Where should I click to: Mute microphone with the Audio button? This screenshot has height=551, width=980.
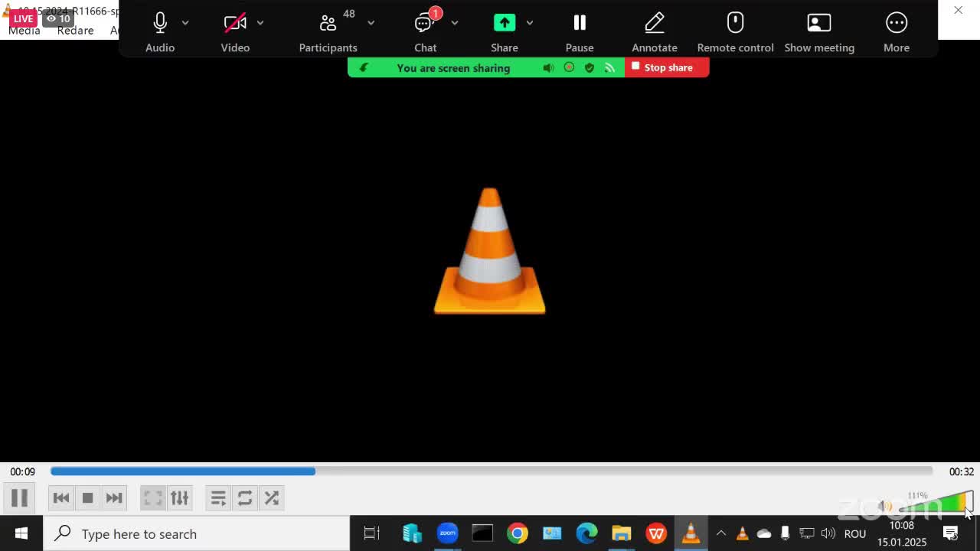160,31
